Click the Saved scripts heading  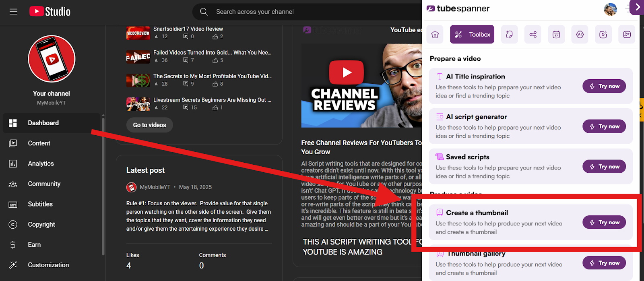[x=468, y=157]
